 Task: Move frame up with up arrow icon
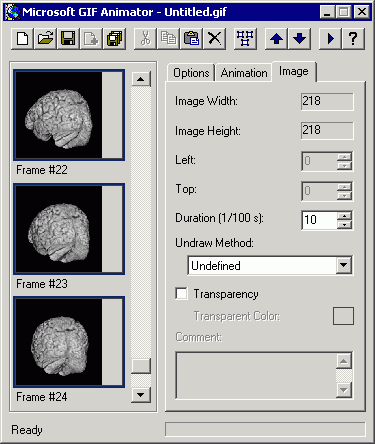(x=276, y=39)
